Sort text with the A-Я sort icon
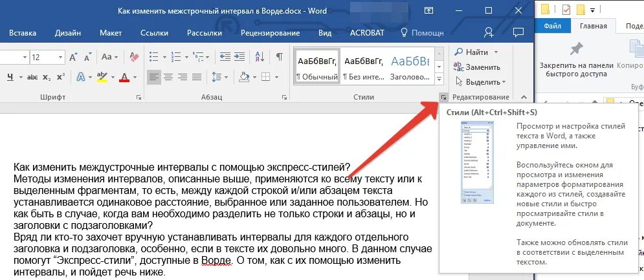The image size is (644, 280). click(260, 57)
